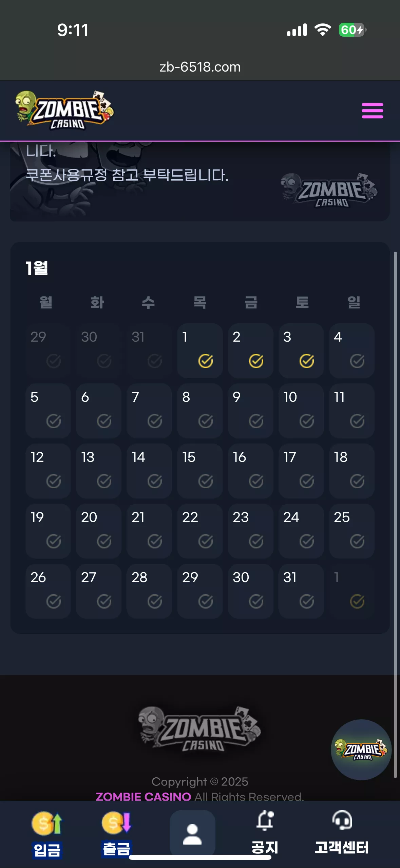Viewport: 400px width, 868px height.
Task: Select day 15 in the calendar
Action: pos(200,471)
